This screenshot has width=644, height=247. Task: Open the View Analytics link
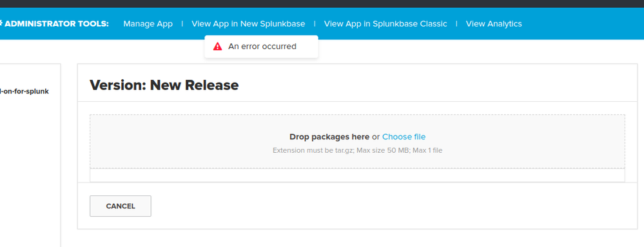[x=494, y=24]
